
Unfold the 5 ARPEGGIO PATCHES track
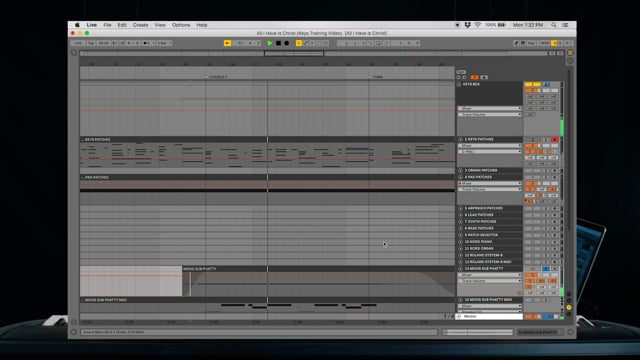[x=460, y=208]
